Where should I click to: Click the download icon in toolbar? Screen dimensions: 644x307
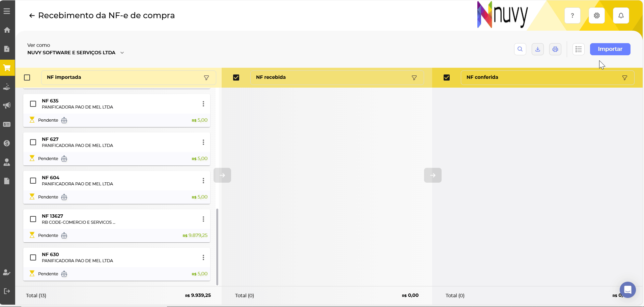click(537, 49)
